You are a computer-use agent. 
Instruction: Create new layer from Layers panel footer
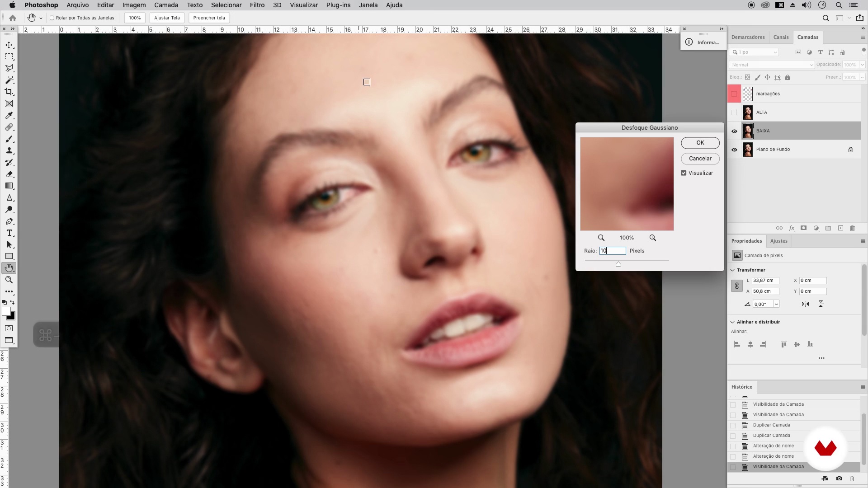click(840, 228)
